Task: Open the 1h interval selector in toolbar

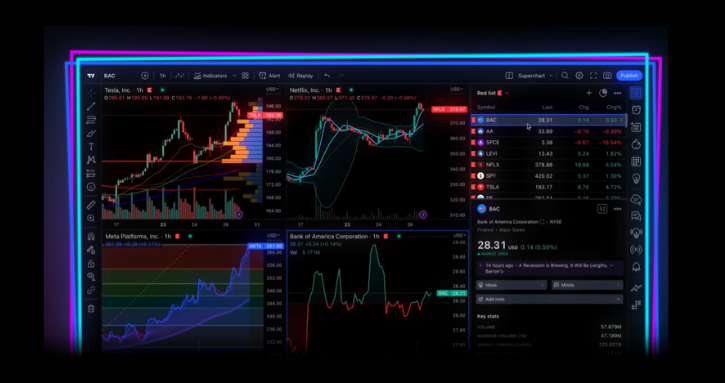Action: click(163, 76)
